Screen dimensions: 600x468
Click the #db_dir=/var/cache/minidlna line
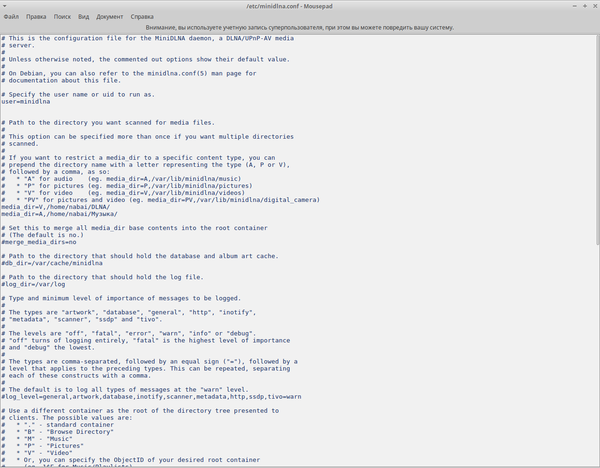click(52, 262)
